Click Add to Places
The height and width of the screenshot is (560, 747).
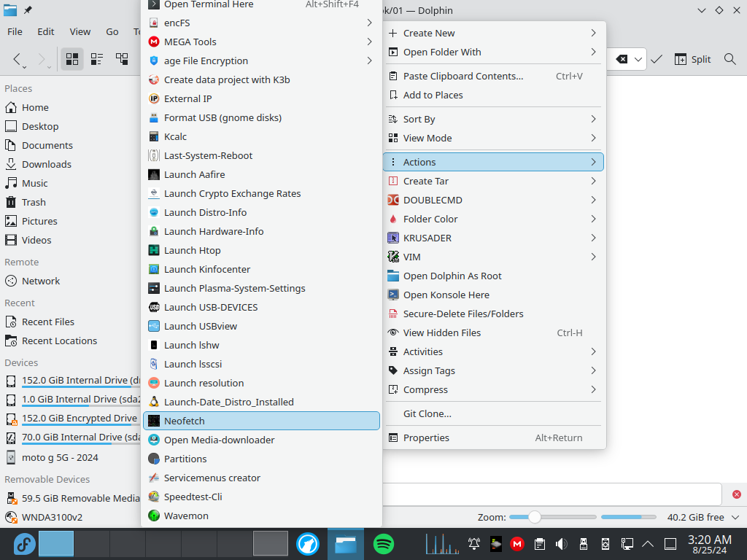[x=493, y=96]
